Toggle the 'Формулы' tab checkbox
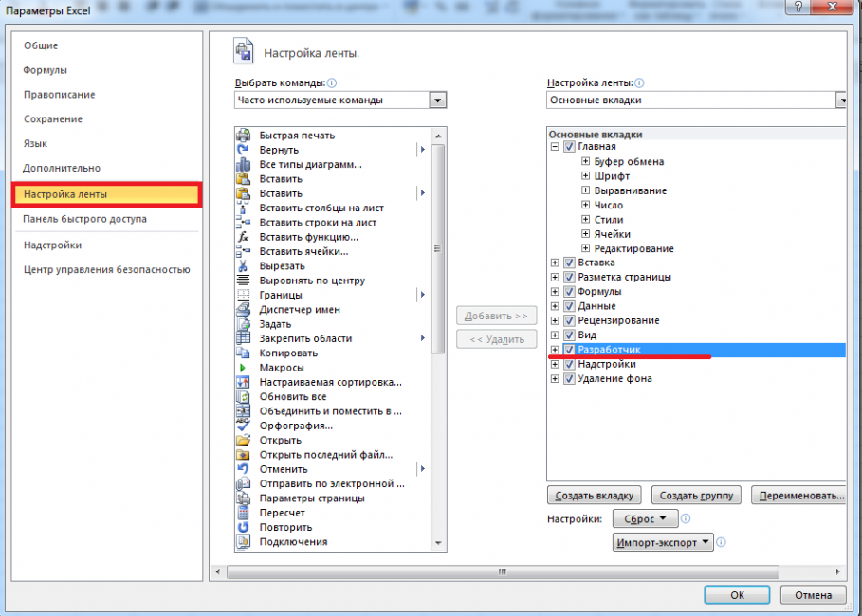Image resolution: width=862 pixels, height=616 pixels. click(569, 291)
